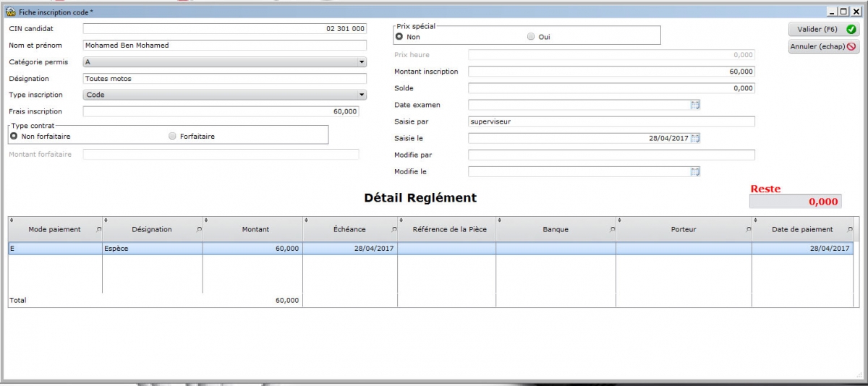Click the Modifie par field
This screenshot has width=868, height=386.
point(612,155)
